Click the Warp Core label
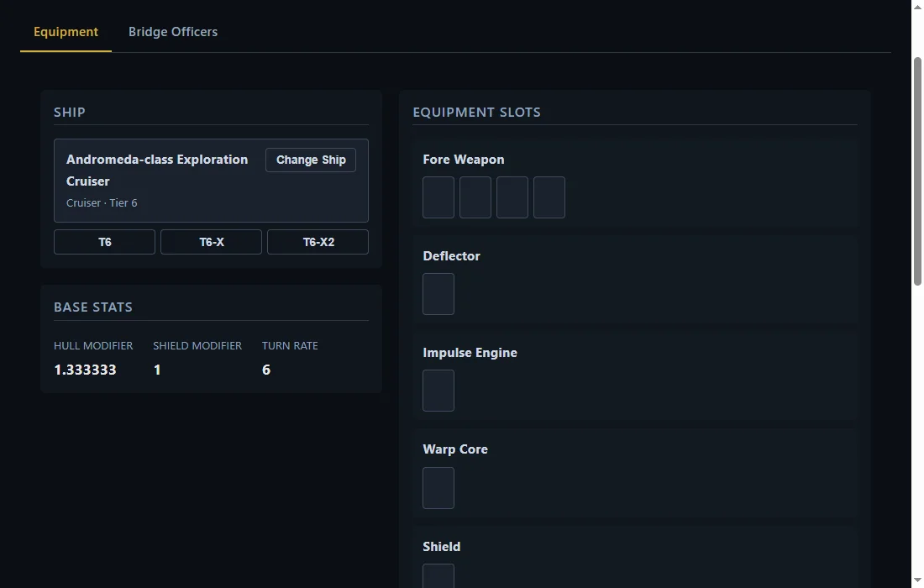This screenshot has width=924, height=588. (x=455, y=449)
